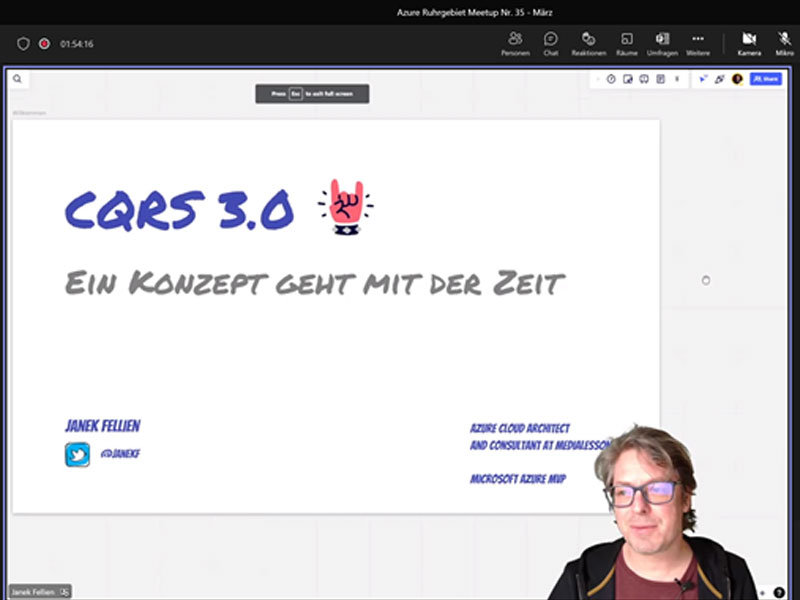Click the rock-hand emoji graphic
The width and height of the screenshot is (800, 600).
[346, 207]
